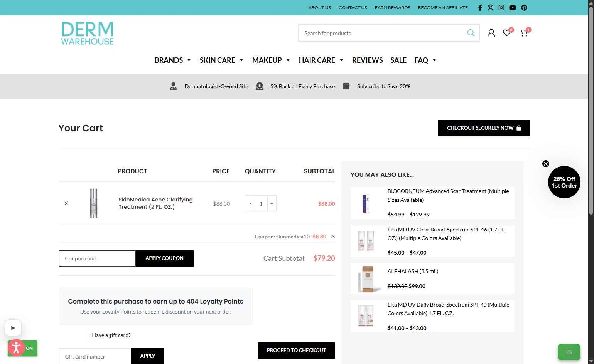This screenshot has height=364, width=594.
Task: Open SkinMedica Acne Clarifying Treatment product link
Action: click(x=155, y=203)
